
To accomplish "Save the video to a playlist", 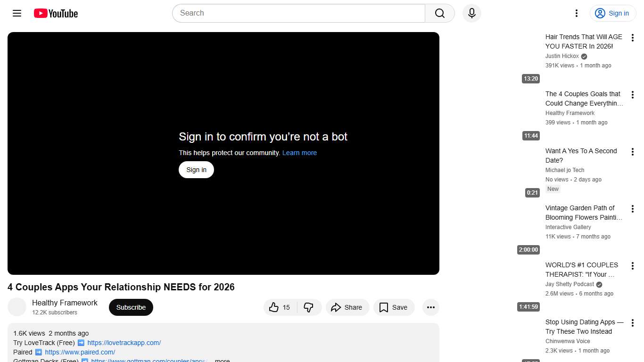I will 394,307.
